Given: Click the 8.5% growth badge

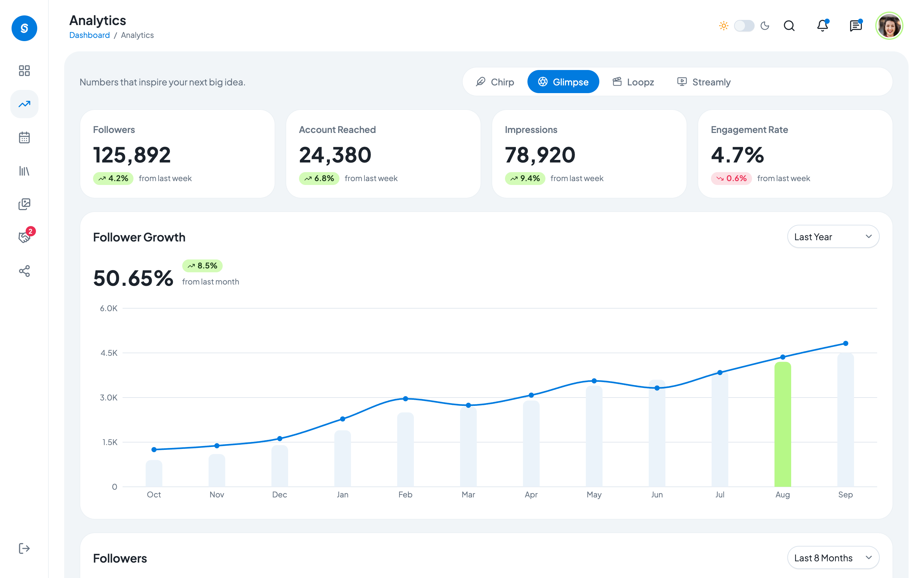Looking at the screenshot, I should click(x=202, y=266).
